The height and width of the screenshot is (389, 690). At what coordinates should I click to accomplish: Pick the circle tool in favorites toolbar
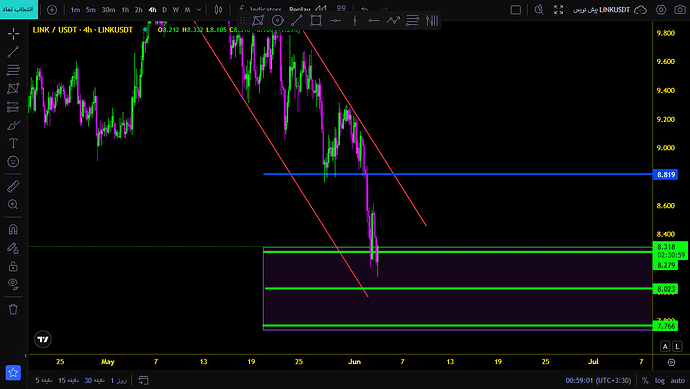pos(278,20)
